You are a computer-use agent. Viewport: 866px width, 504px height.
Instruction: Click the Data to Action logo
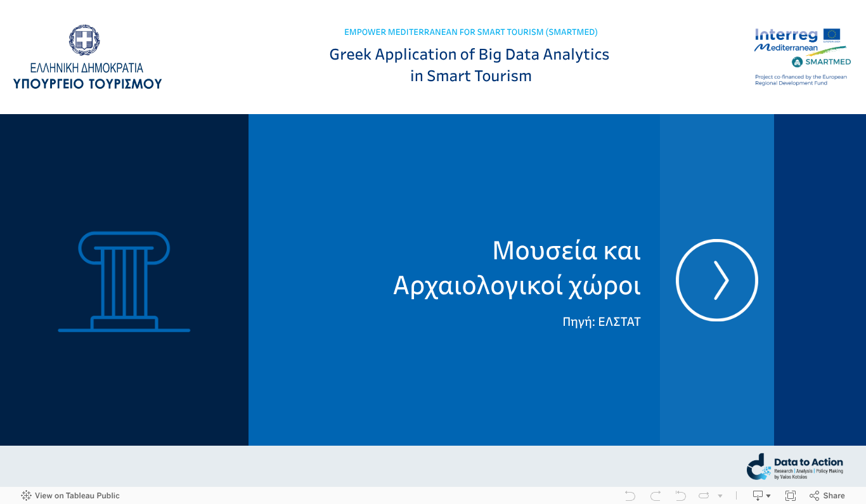[795, 466]
